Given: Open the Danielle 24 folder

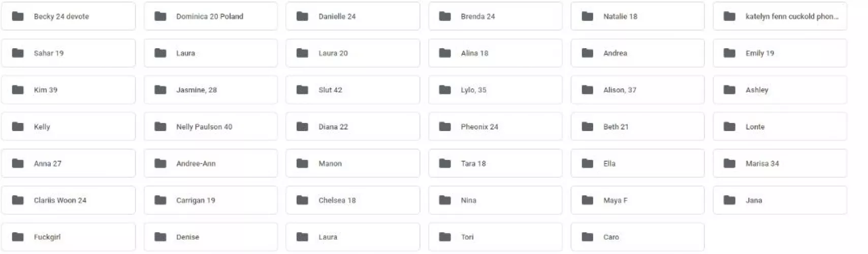Looking at the screenshot, I should pos(352,16).
